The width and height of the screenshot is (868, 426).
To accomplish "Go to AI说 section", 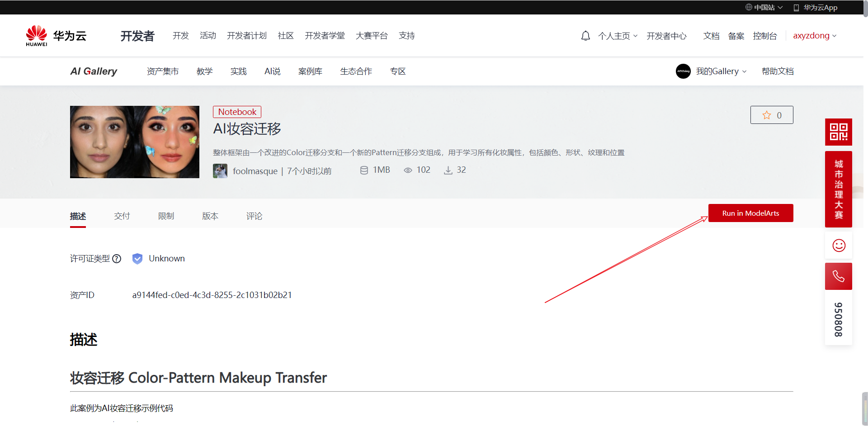I will point(273,71).
